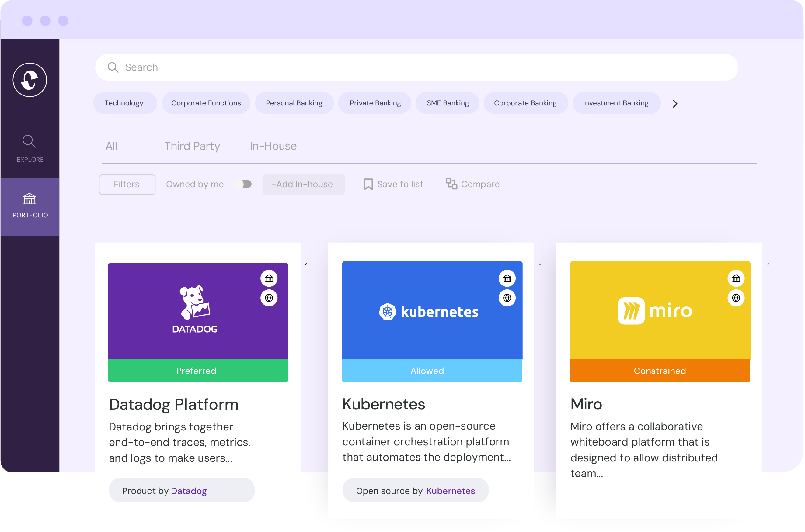Click the globe icon on Kubernetes card
This screenshot has width=805, height=532.
click(x=507, y=298)
